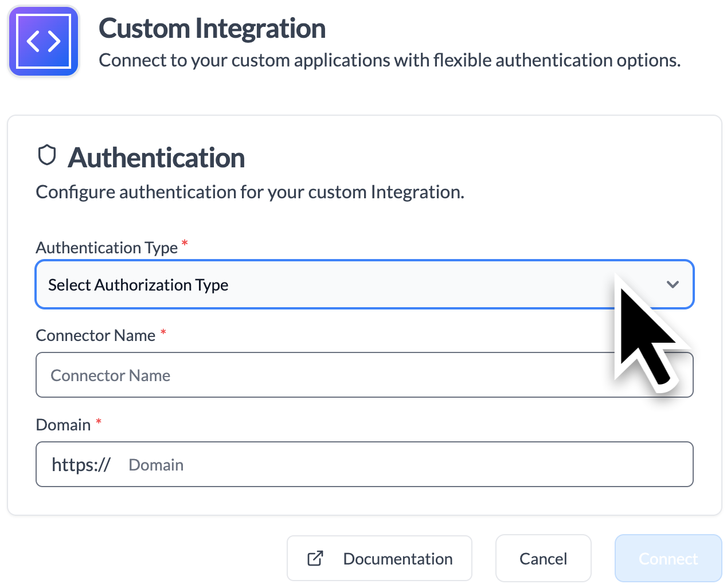Click the Custom Integration code brackets logo
Image resolution: width=727 pixels, height=588 pixels.
point(44,41)
